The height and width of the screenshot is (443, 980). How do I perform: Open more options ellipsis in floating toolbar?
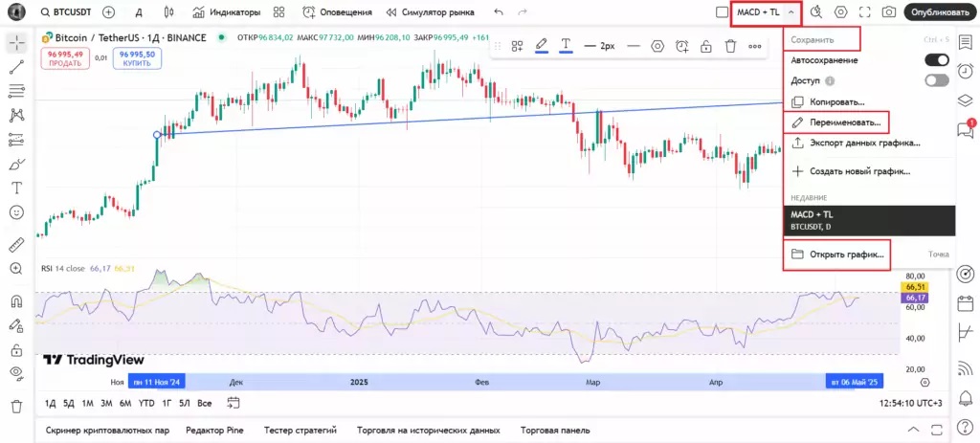point(754,46)
